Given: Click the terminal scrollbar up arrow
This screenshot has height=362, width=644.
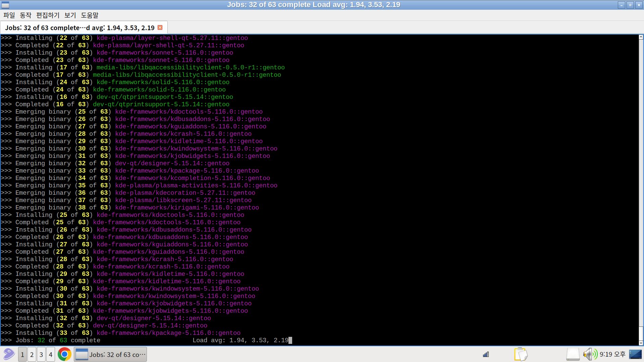Looking at the screenshot, I should click(x=641, y=37).
